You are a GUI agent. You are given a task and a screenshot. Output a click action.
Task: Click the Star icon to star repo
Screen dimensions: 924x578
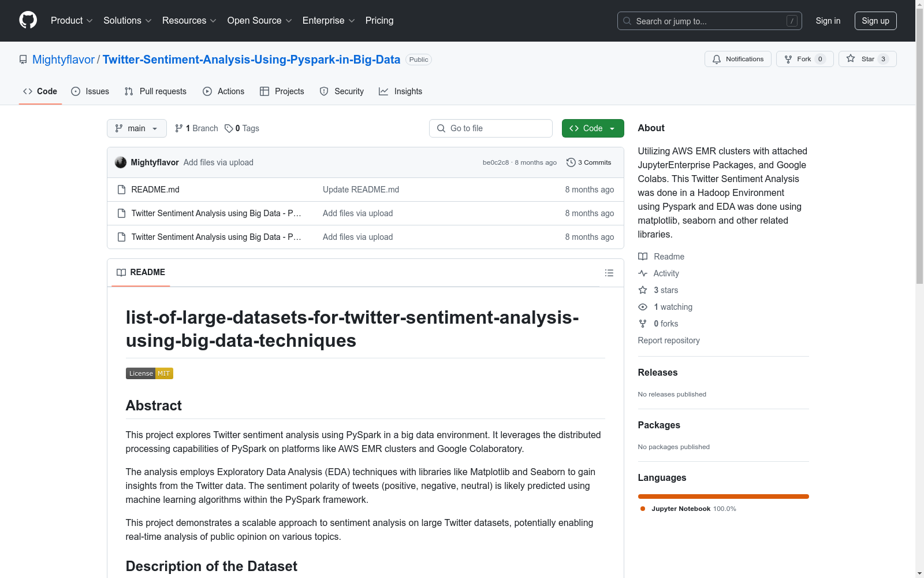[x=851, y=58]
